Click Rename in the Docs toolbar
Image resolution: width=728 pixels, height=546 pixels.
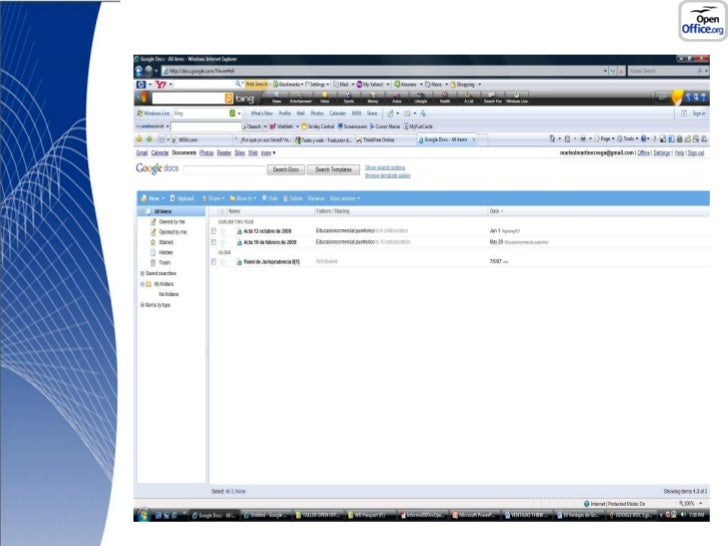316,198
